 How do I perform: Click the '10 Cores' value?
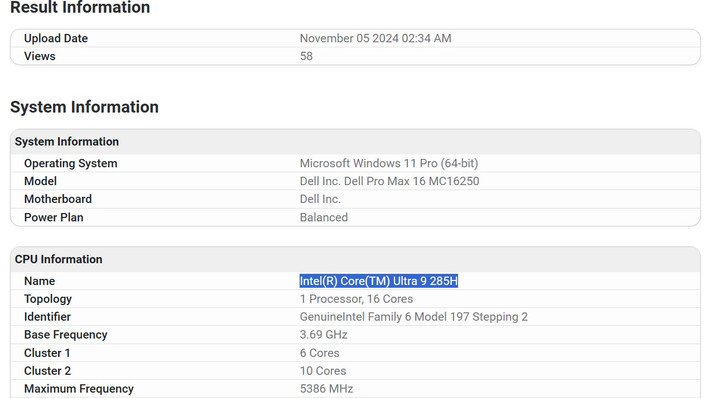[x=323, y=371]
